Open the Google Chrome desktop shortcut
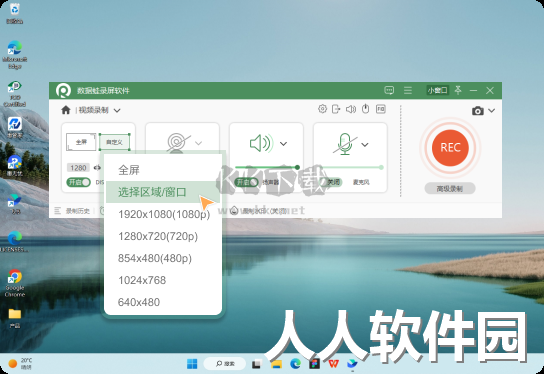This screenshot has height=374, width=544. [15, 283]
